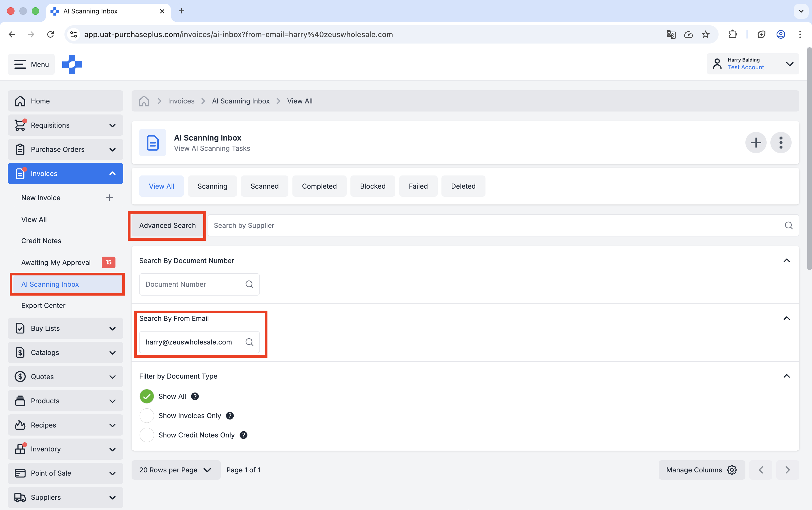
Task: Click plus icon next to New Invoice
Action: 110,198
